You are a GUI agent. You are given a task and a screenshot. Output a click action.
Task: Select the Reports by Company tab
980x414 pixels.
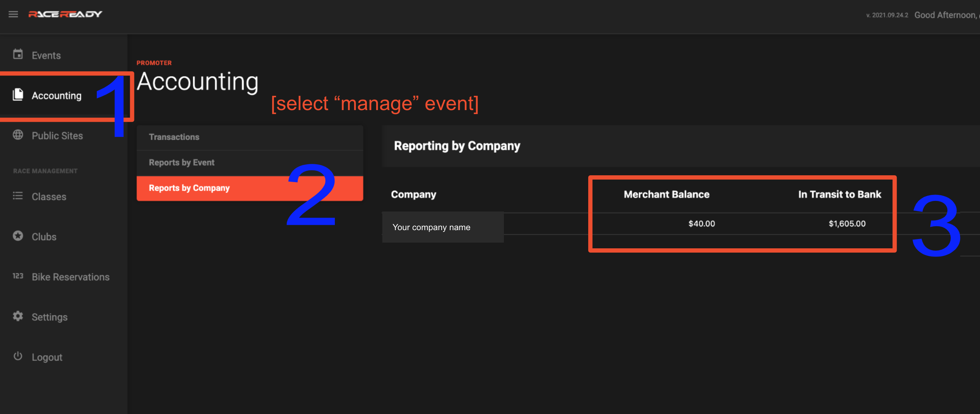coord(189,188)
